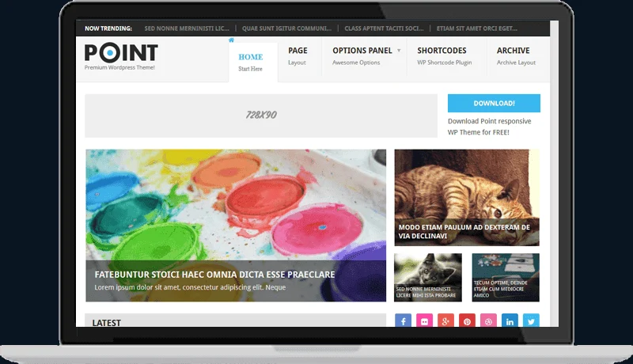The width and height of the screenshot is (633, 364).
Task: Click the Facebook social icon
Action: pyautogui.click(x=403, y=320)
